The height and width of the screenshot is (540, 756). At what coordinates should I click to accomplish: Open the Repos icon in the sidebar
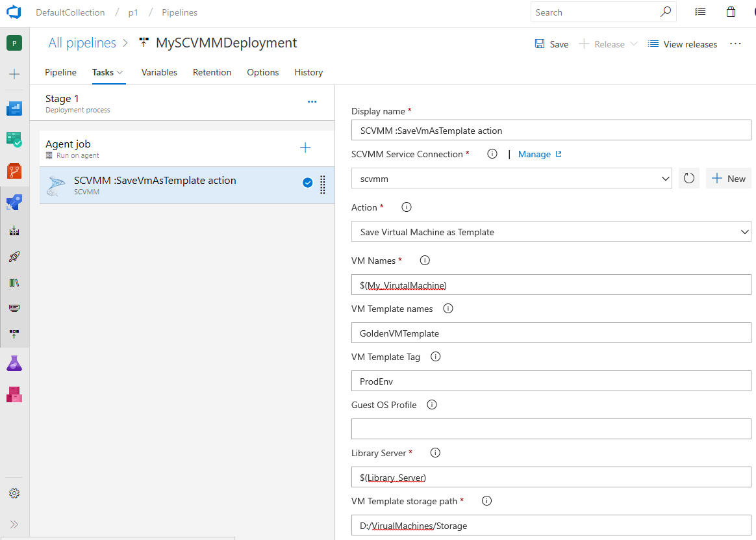point(14,171)
